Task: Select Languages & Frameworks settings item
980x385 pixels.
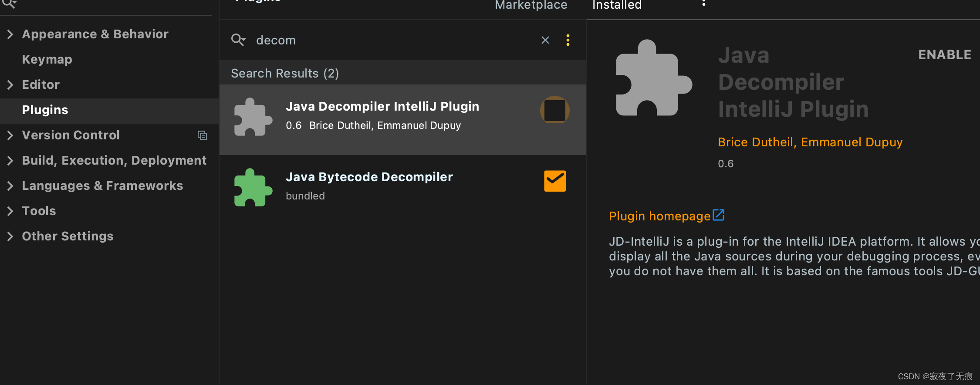Action: point(102,186)
